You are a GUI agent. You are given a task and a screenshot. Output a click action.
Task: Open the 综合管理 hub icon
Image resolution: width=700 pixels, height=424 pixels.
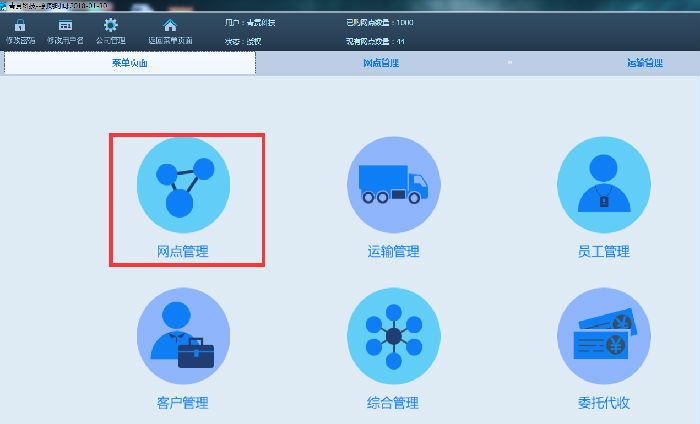(393, 335)
